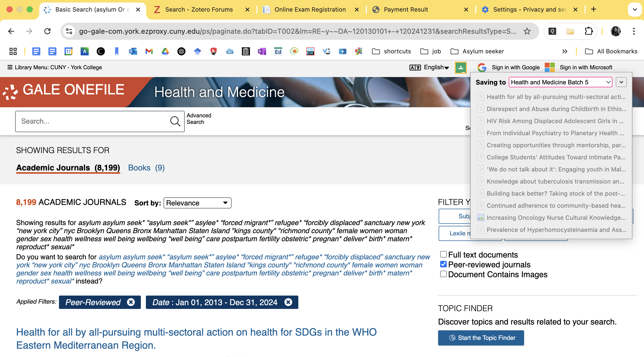The width and height of the screenshot is (644, 357).
Task: Switch to the Books (9) tab
Action: 146,168
